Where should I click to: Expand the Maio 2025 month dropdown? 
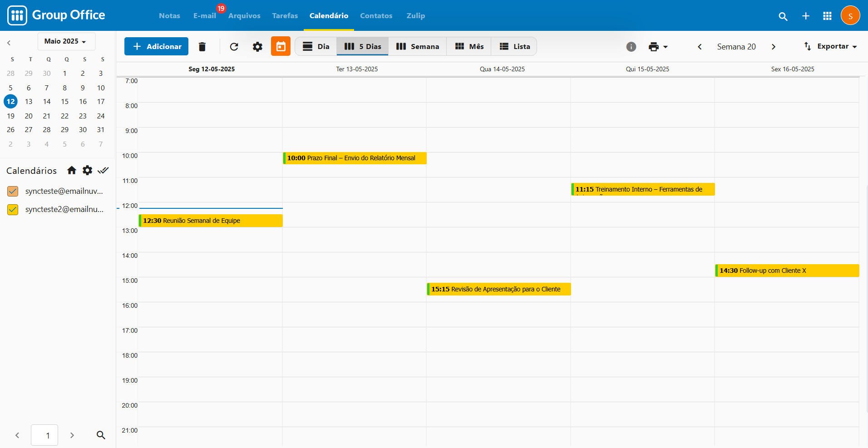pos(66,41)
